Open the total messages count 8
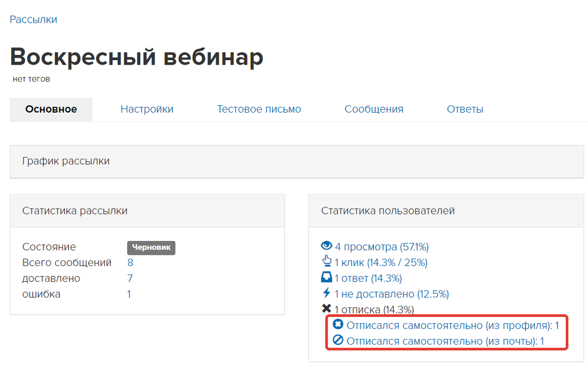This screenshot has height=369, width=588. pyautogui.click(x=130, y=263)
